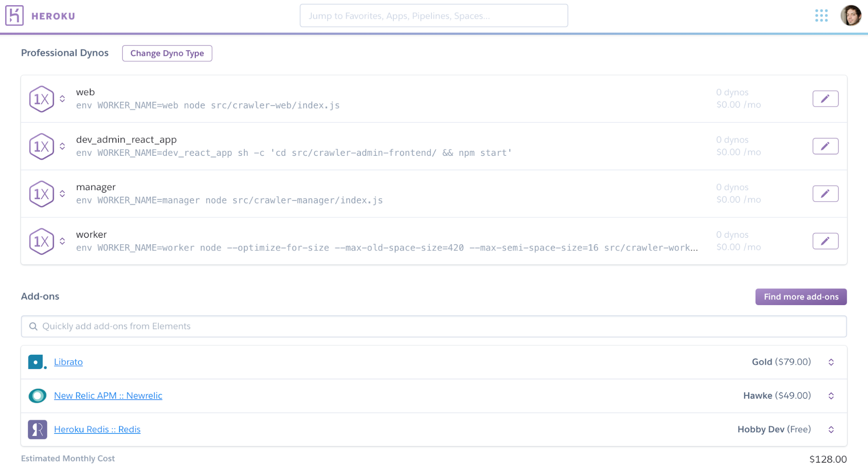This screenshot has height=473, width=868.
Task: Edit the web dyno with pencil icon
Action: tap(825, 99)
